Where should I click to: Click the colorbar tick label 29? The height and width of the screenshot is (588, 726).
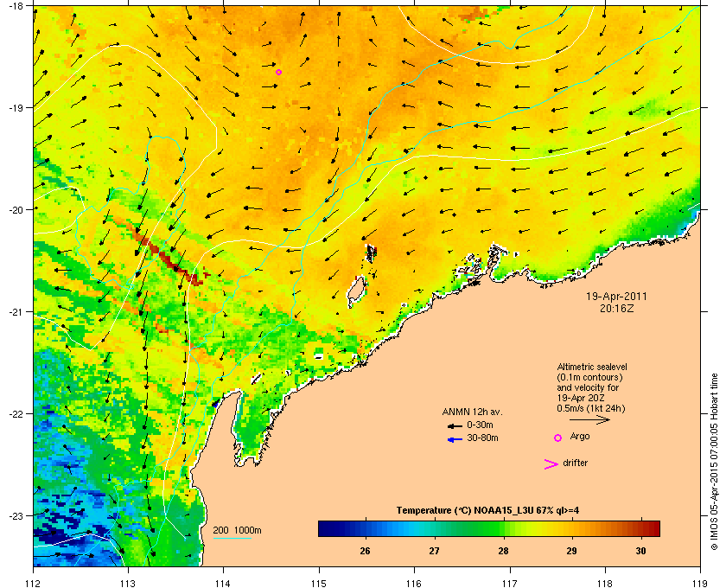[572, 551]
